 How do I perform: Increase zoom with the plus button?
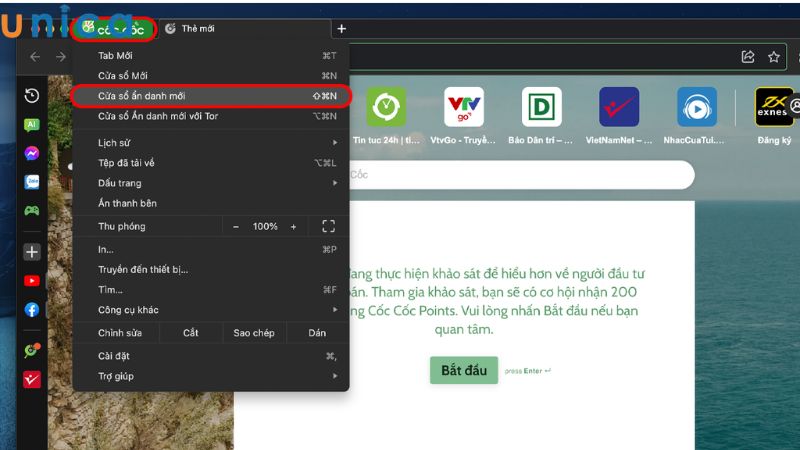coord(293,227)
